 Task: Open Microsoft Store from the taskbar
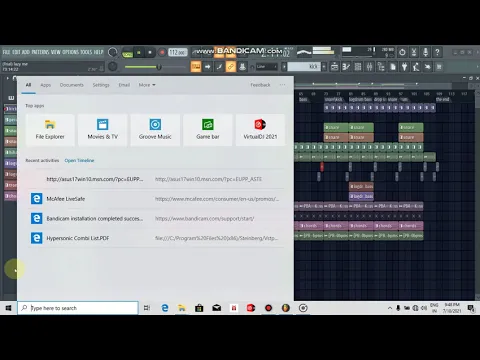pos(199,308)
